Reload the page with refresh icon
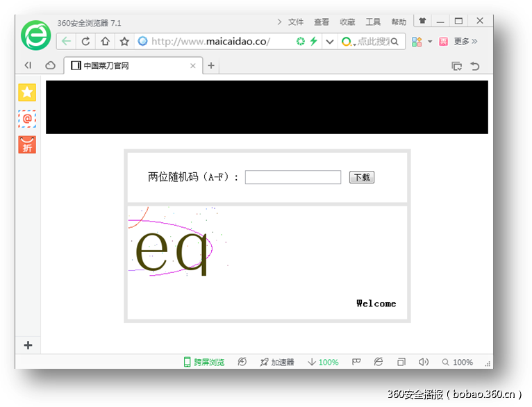Viewport: 532px width, 407px height. (85, 42)
